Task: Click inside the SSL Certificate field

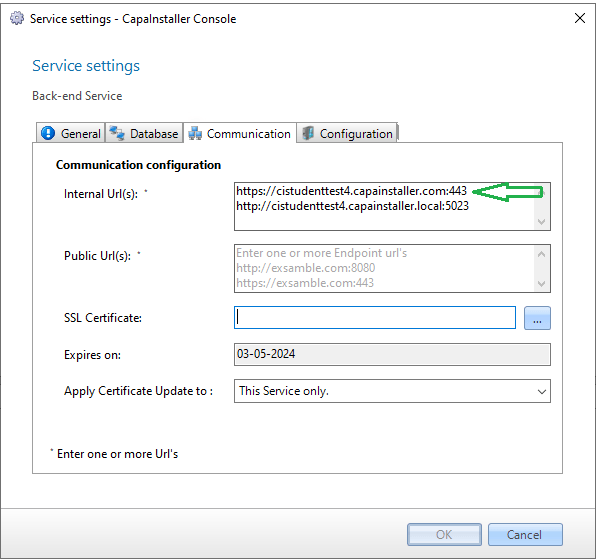Action: click(x=375, y=318)
